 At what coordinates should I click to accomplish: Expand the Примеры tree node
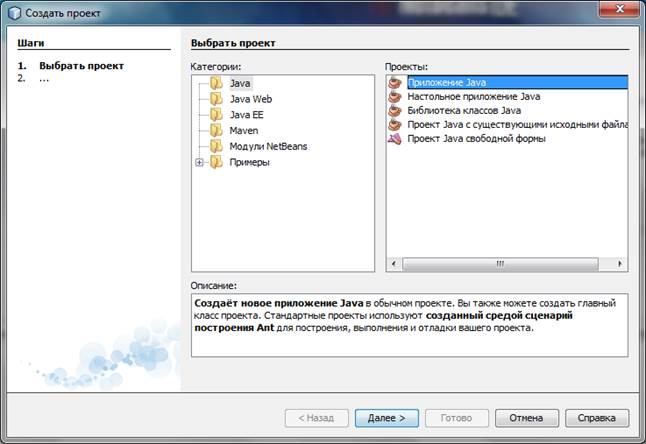(x=200, y=162)
